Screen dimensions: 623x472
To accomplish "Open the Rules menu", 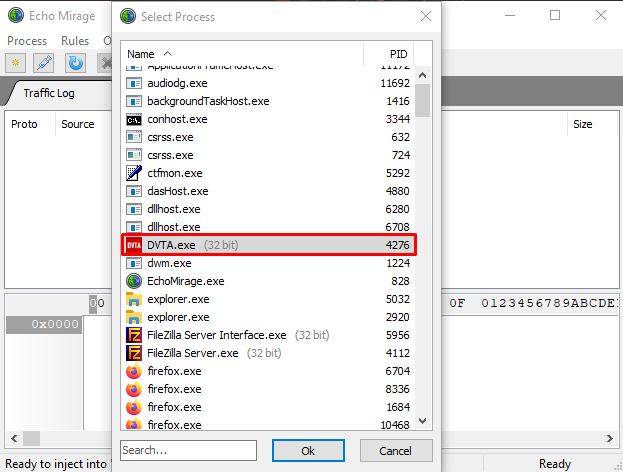I will click(x=75, y=41).
